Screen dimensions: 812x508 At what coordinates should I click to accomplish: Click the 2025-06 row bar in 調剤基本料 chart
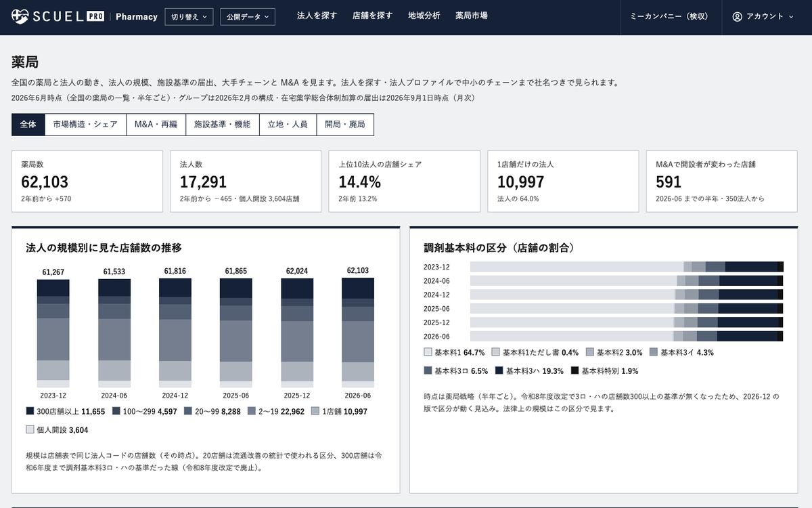(627, 308)
